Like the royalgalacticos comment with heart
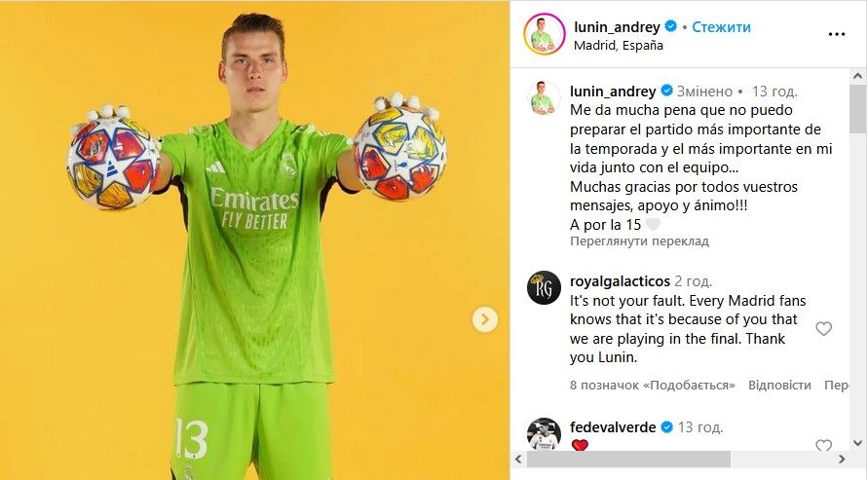This screenshot has height=480, width=868. pyautogui.click(x=824, y=328)
